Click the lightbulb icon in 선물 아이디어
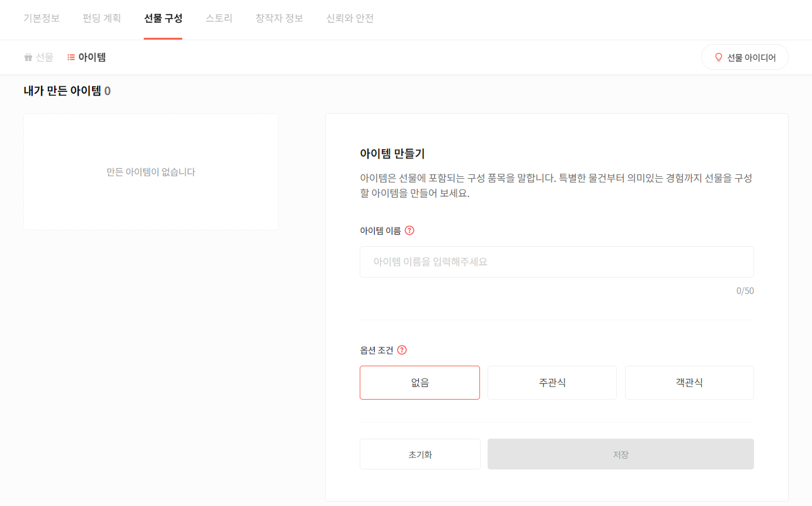The image size is (812, 506). click(718, 57)
